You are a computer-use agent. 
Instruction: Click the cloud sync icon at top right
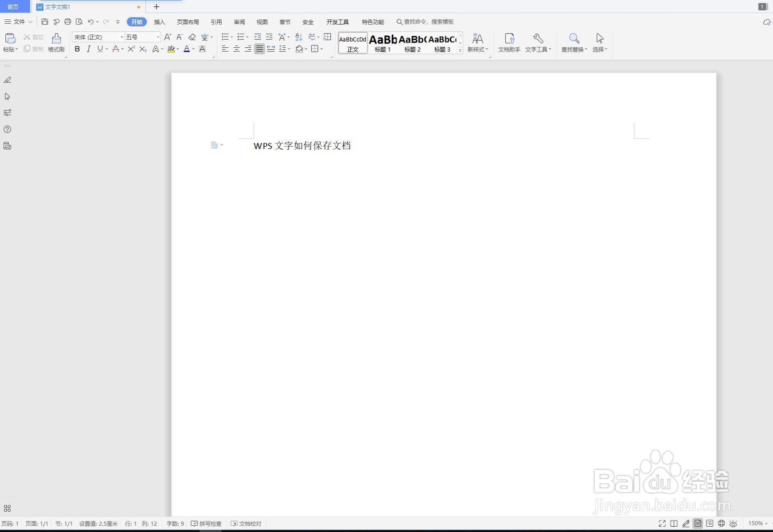767,22
